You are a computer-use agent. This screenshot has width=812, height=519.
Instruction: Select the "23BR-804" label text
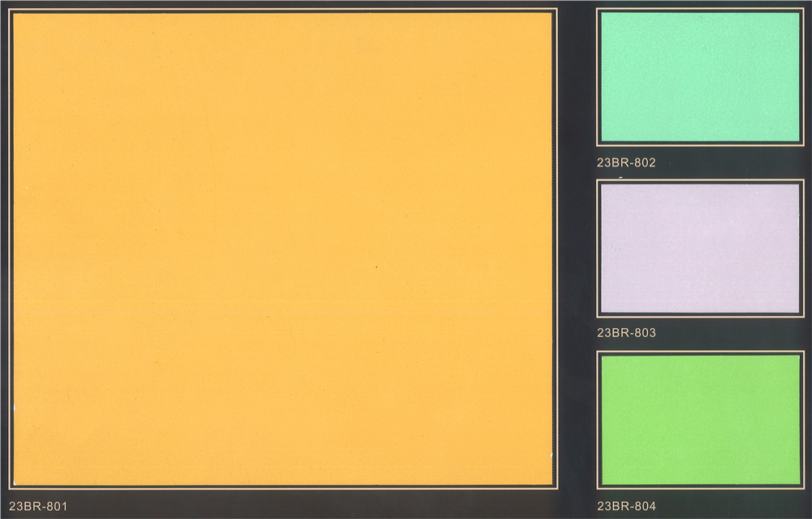626,507
